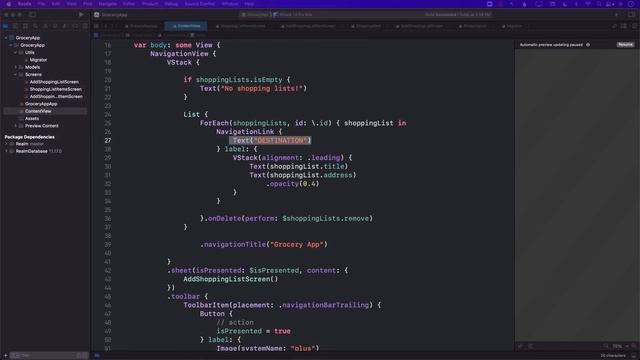The height and width of the screenshot is (360, 640).
Task: Open the Apple menu
Action: coord(9,4)
